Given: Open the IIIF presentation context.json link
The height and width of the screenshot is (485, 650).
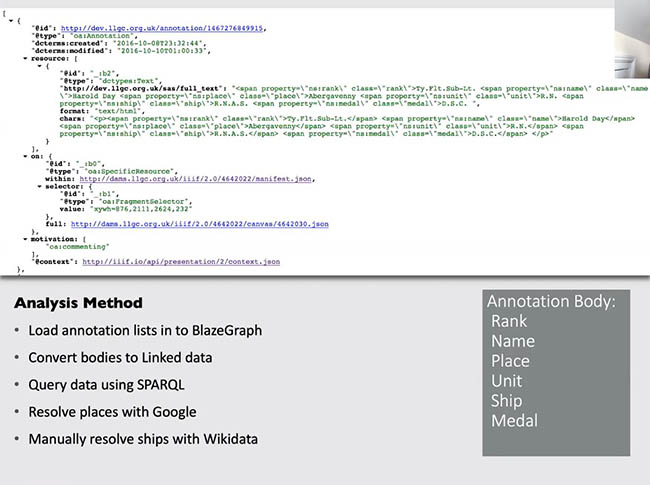Looking at the screenshot, I should pos(181,262).
